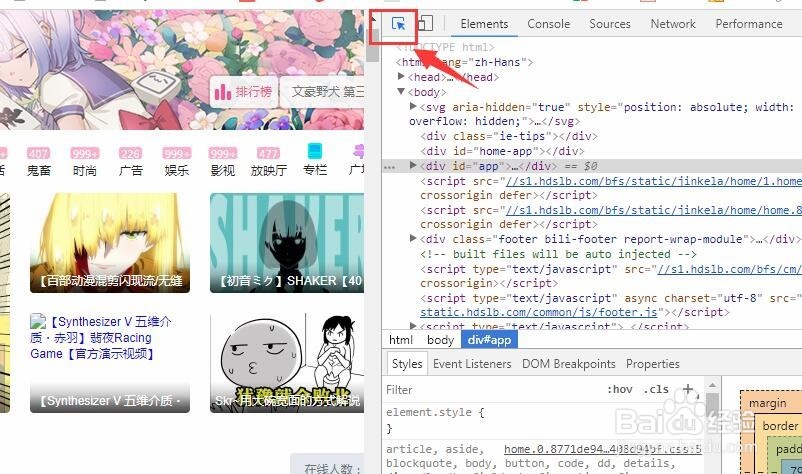Switch to the Sources tab
Image resolution: width=802 pixels, height=474 pixels.
[x=610, y=24]
